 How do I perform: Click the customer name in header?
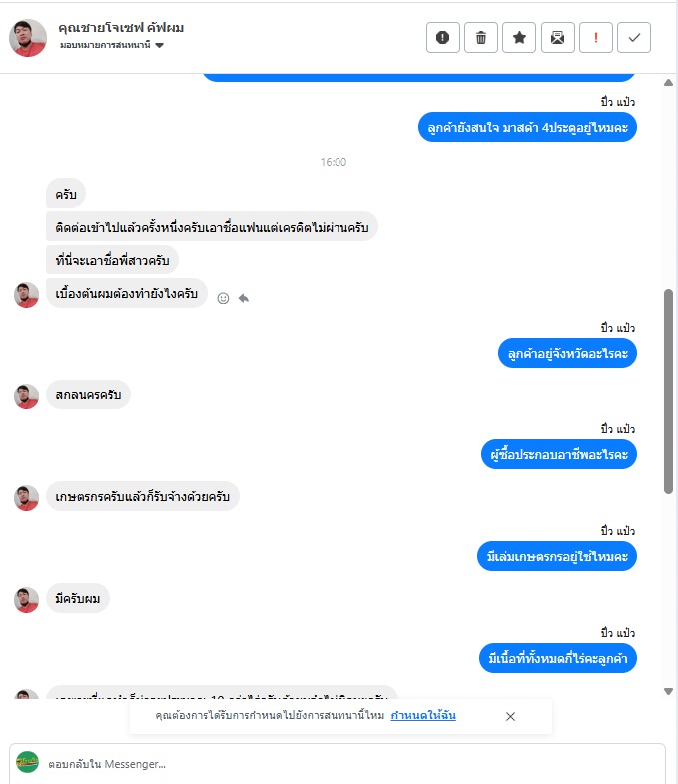coord(121,28)
